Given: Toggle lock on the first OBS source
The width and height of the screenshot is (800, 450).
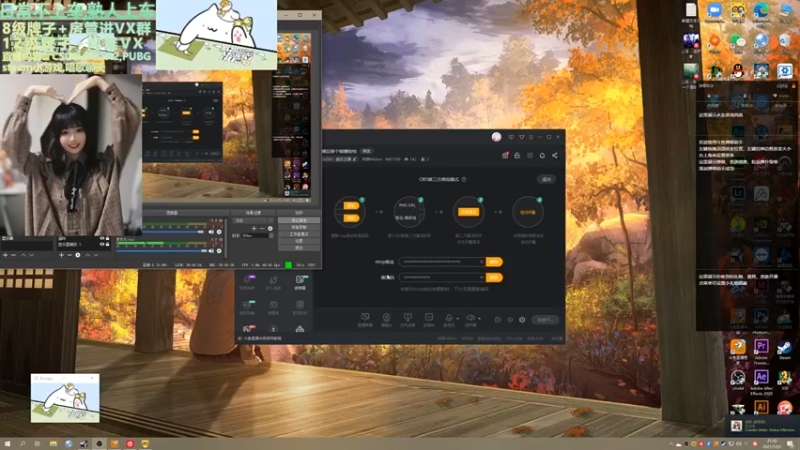Looking at the screenshot, I should pyautogui.click(x=107, y=239).
